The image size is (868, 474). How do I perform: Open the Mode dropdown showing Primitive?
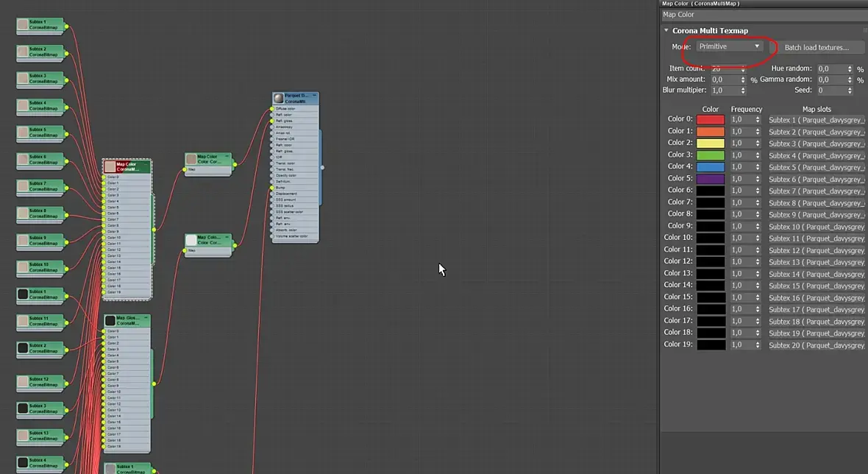(730, 46)
